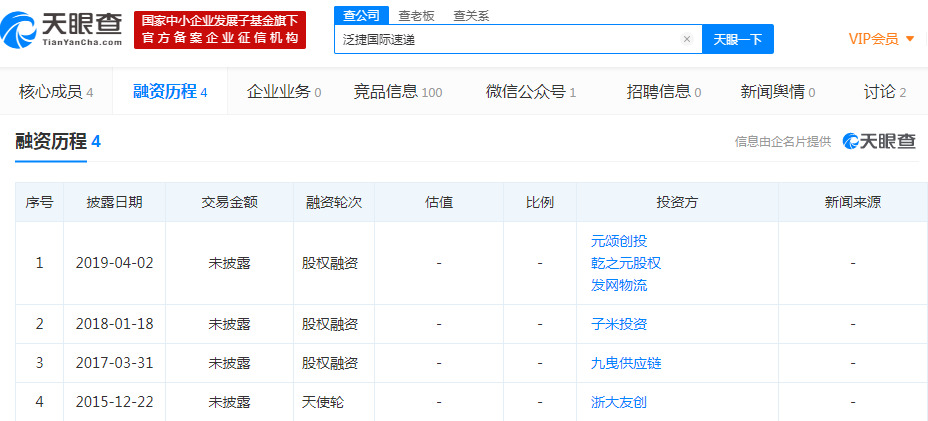This screenshot has width=928, height=421.
Task: Open the 微信公众号 tab
Action: point(531,92)
